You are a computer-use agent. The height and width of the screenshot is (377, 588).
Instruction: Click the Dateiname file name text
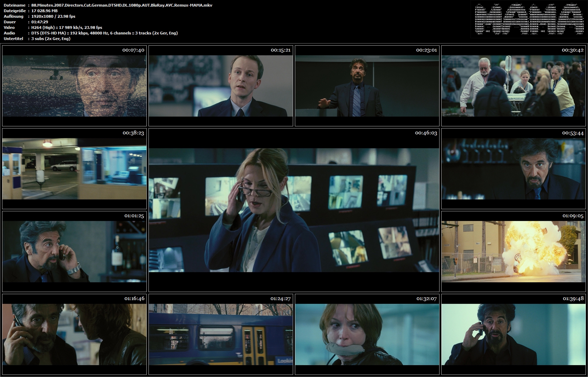coord(122,5)
